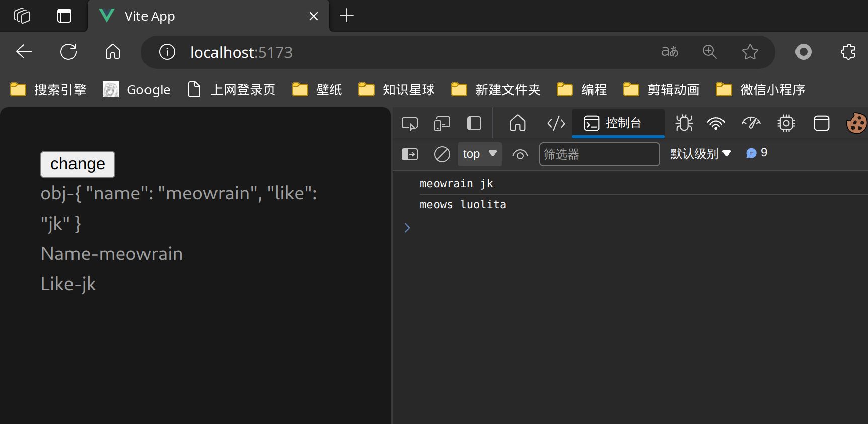868x424 pixels.
Task: Expand the 默认级别 log level dropdown
Action: [x=700, y=154]
